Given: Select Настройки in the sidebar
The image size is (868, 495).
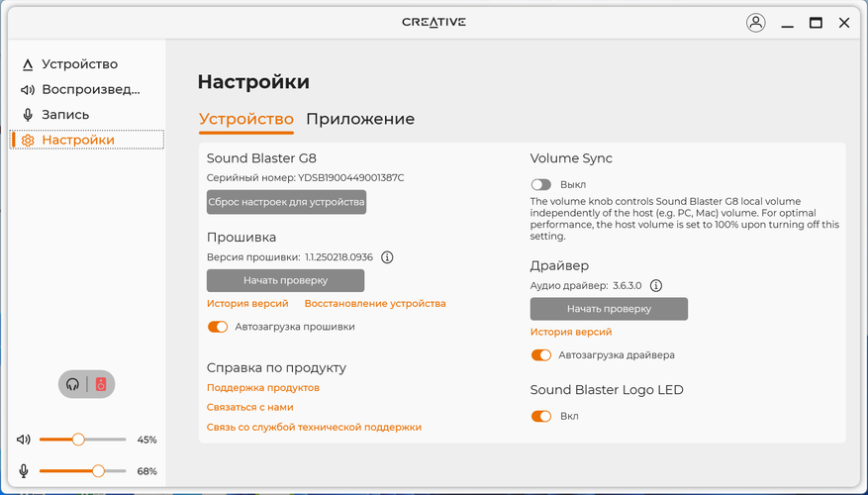Looking at the screenshot, I should [x=86, y=140].
